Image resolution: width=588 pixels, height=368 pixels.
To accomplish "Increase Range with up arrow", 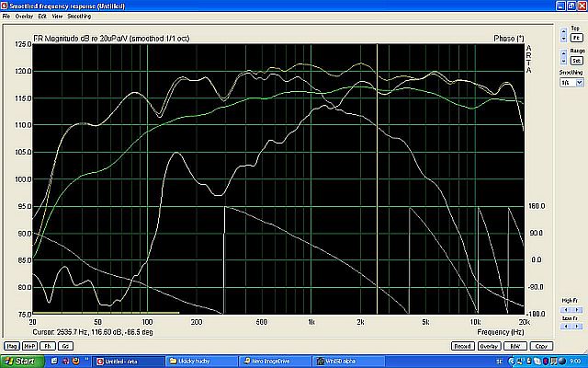I will [563, 53].
